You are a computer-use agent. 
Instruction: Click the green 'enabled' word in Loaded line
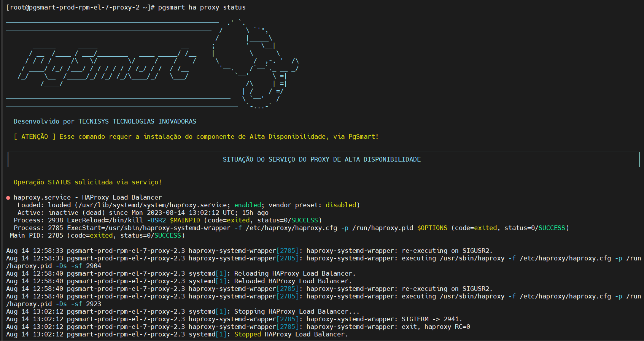pos(248,205)
